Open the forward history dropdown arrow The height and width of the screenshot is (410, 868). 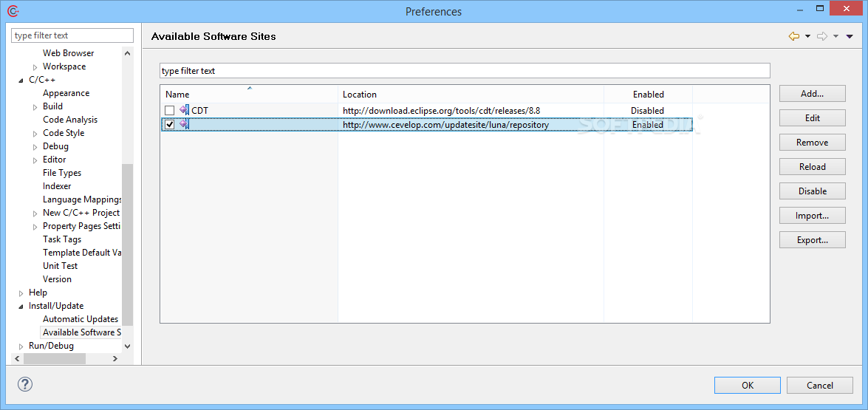[x=836, y=36]
